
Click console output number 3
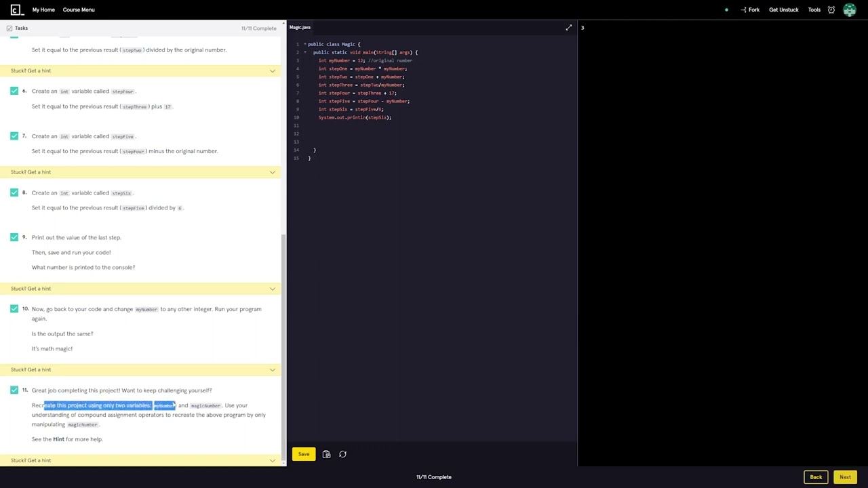(x=583, y=28)
